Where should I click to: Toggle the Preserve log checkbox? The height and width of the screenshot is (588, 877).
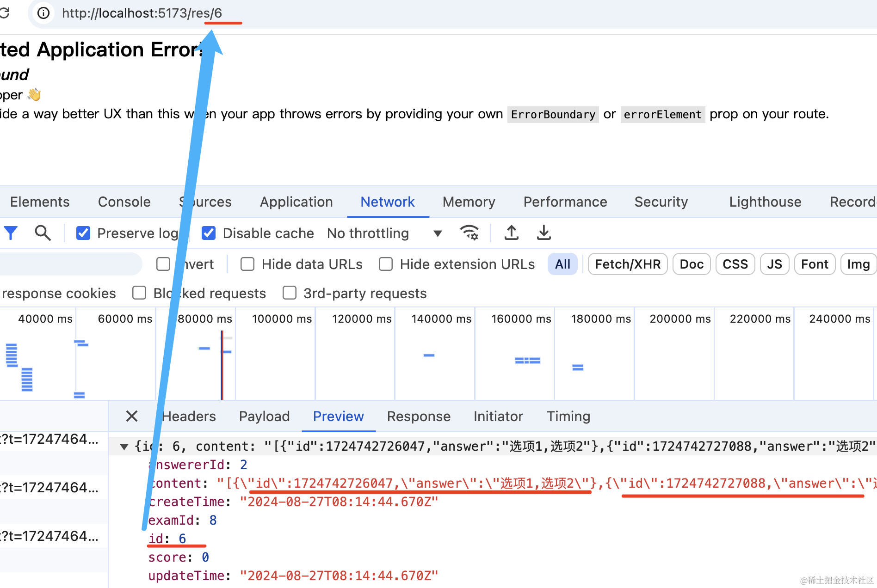pos(83,233)
